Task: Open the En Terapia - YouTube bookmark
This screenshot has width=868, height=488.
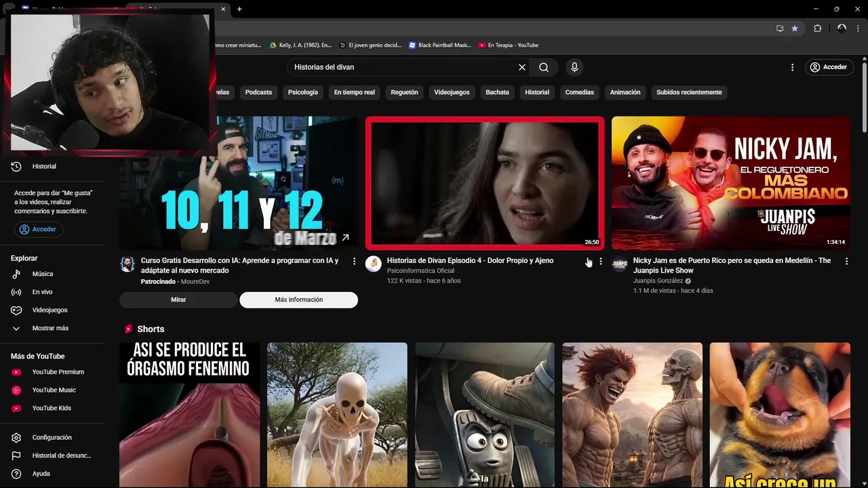Action: (508, 45)
